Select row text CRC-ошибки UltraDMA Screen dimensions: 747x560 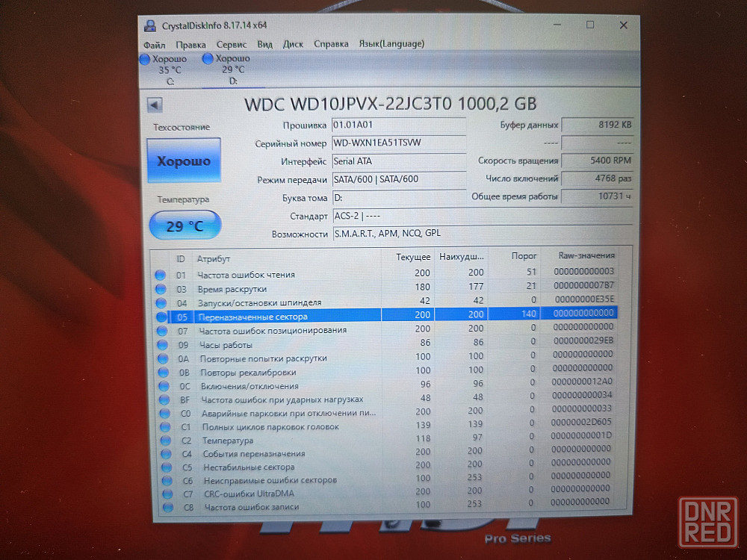click(249, 494)
